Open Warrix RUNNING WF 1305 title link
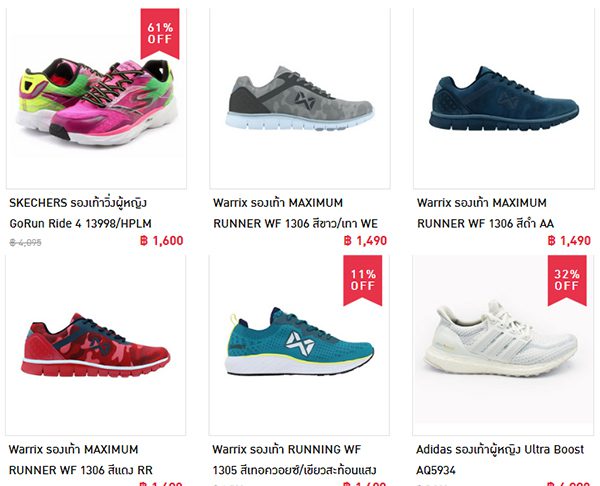This screenshot has height=486, width=600. click(294, 459)
